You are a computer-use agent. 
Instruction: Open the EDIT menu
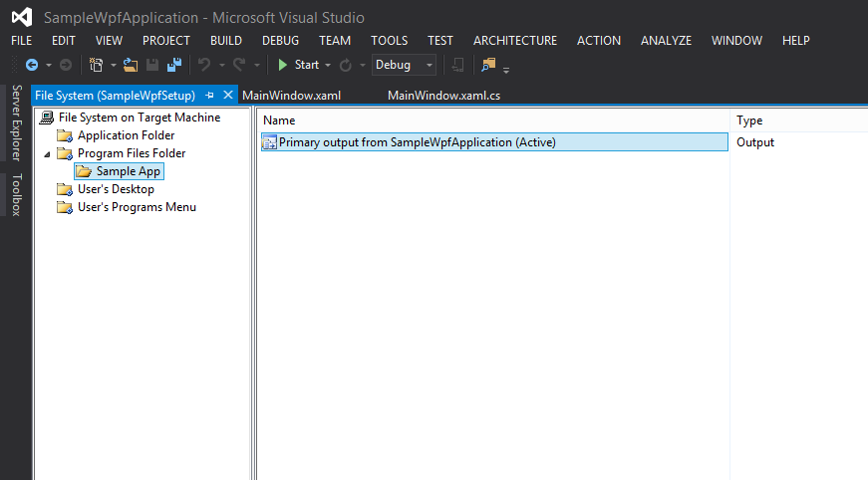coord(64,41)
